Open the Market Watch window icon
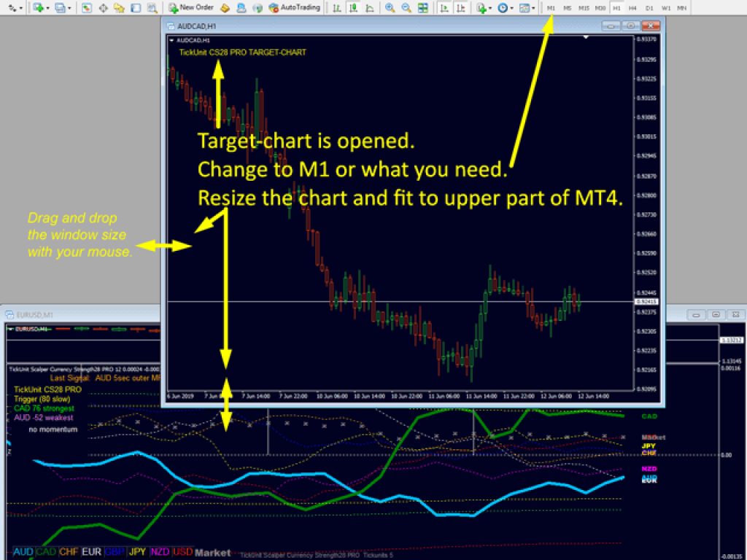This screenshot has height=560, width=747. point(87,8)
